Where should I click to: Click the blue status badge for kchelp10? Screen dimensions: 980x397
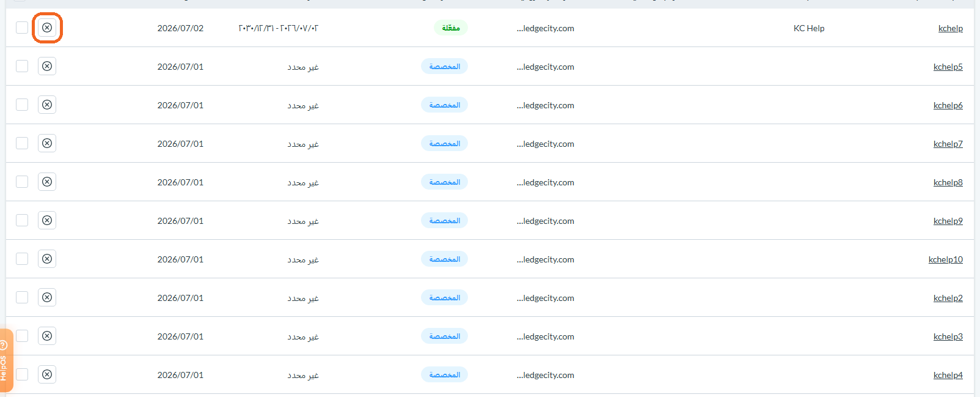(444, 259)
